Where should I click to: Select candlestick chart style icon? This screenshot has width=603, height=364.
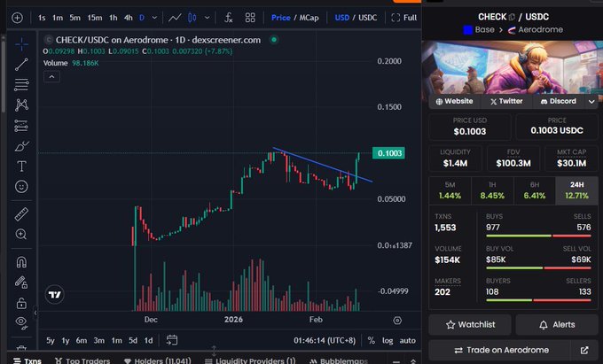pyautogui.click(x=192, y=18)
